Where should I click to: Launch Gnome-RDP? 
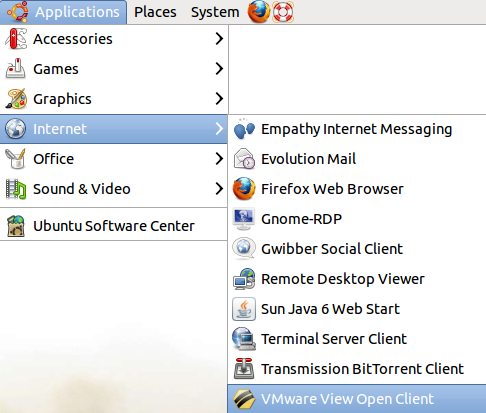357,219
